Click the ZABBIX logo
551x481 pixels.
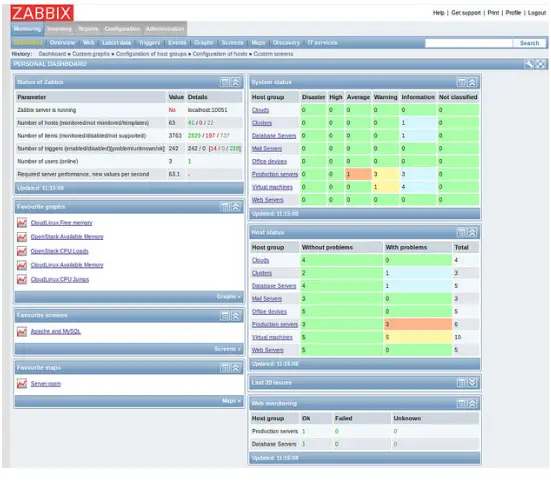pyautogui.click(x=42, y=13)
